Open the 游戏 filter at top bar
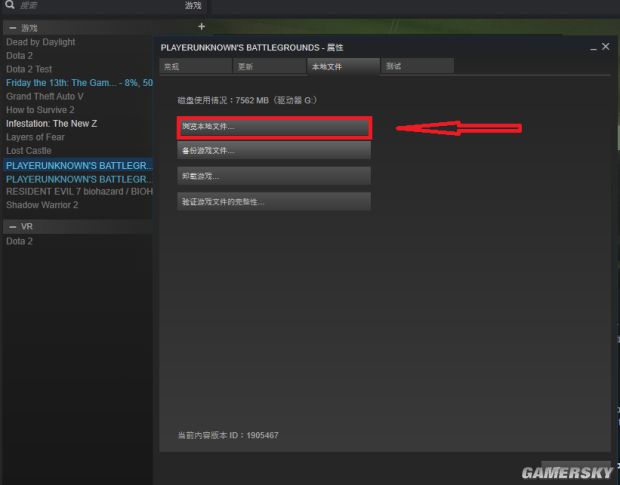The image size is (620, 485). [x=193, y=5]
